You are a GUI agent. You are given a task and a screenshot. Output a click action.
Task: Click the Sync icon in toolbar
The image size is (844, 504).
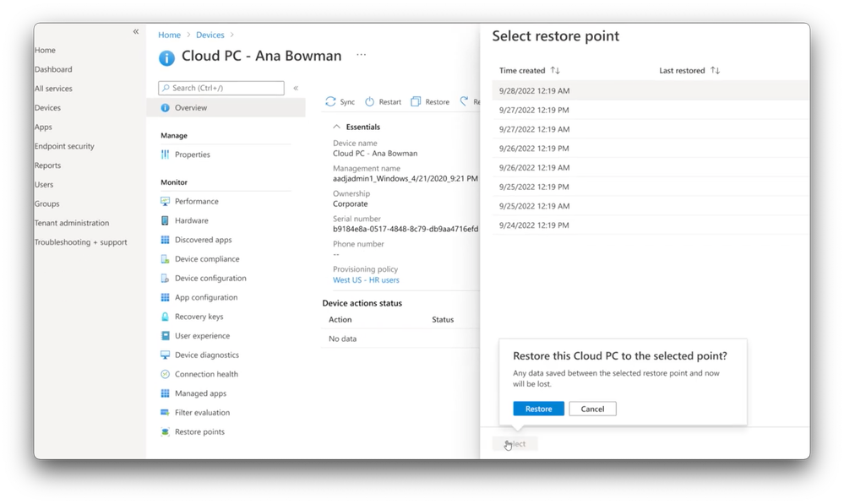[x=330, y=102]
